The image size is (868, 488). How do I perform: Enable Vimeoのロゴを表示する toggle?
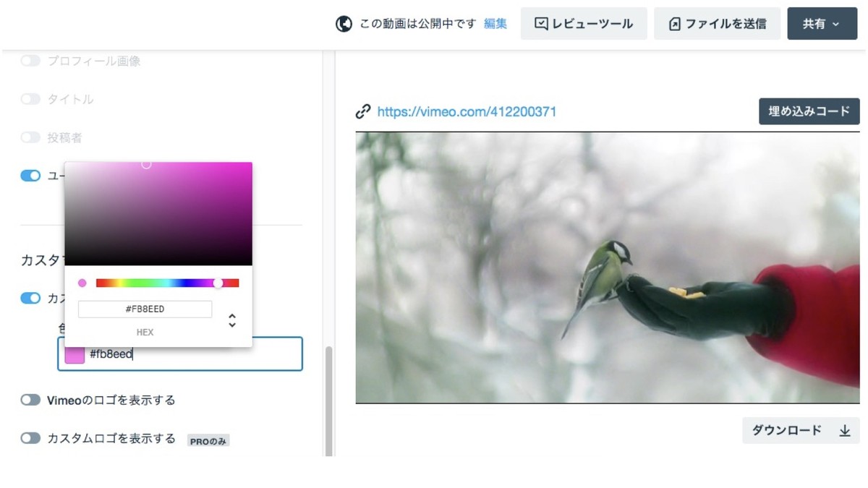pos(30,400)
